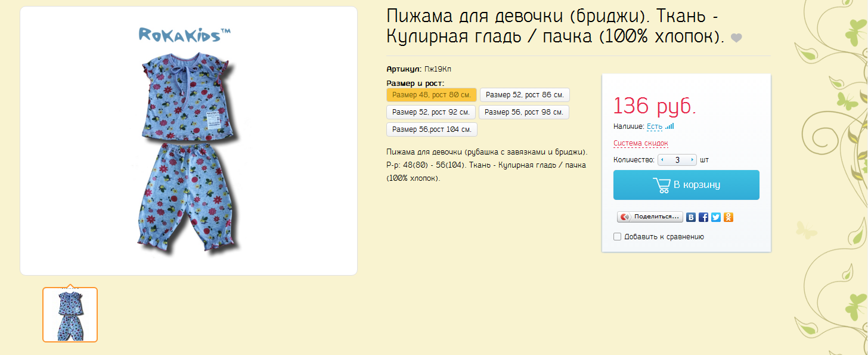Click the heart favorite icon beside the title
Viewport: 868px width, 355px height.
tap(736, 38)
